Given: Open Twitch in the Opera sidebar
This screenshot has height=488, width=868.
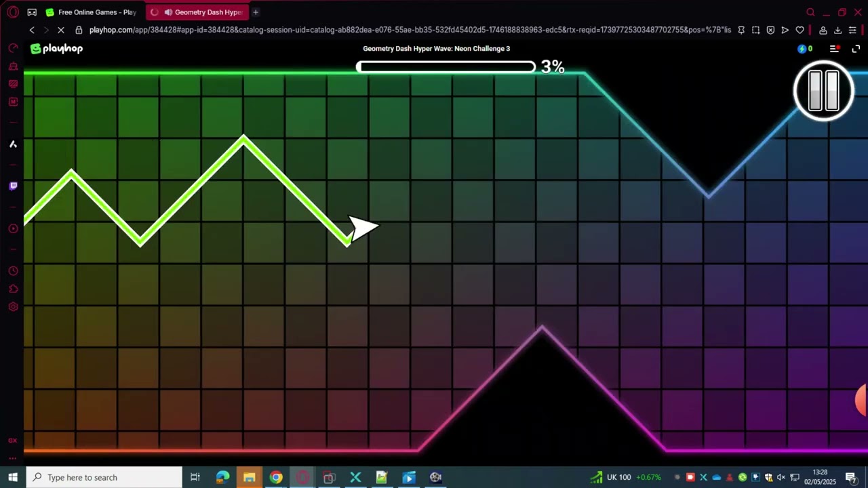Looking at the screenshot, I should pos(13,186).
